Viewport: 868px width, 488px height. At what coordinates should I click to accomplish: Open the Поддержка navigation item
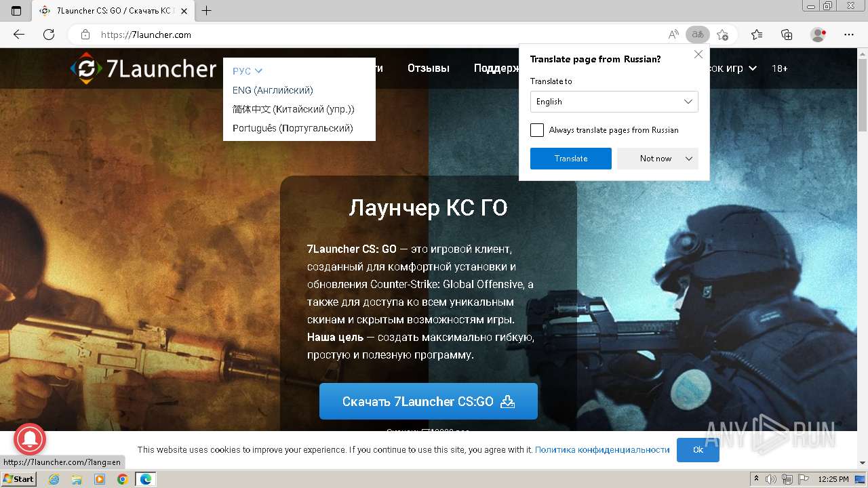pos(496,68)
